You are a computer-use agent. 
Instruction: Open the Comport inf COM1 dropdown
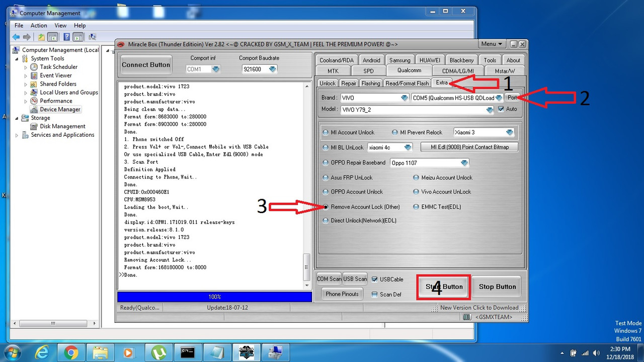pyautogui.click(x=216, y=69)
